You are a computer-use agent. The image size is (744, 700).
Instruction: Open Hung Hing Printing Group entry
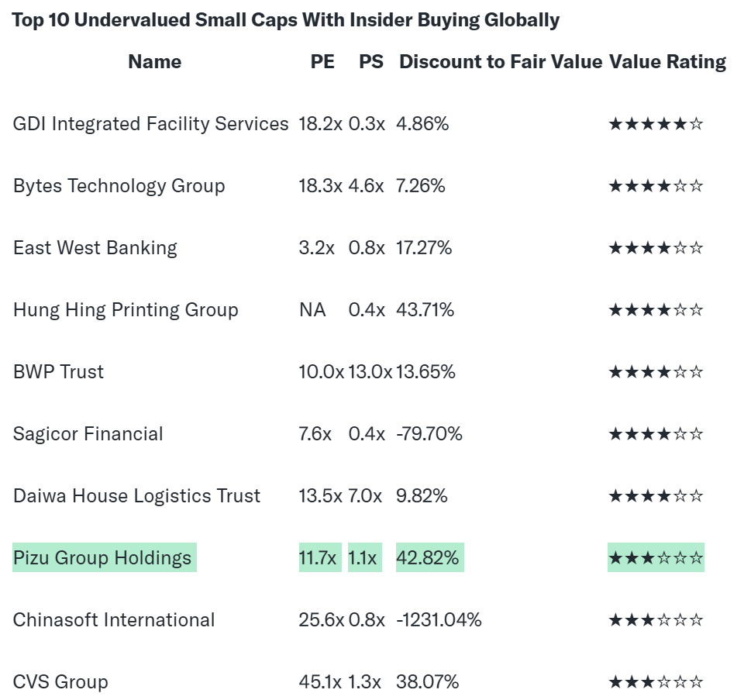point(126,310)
